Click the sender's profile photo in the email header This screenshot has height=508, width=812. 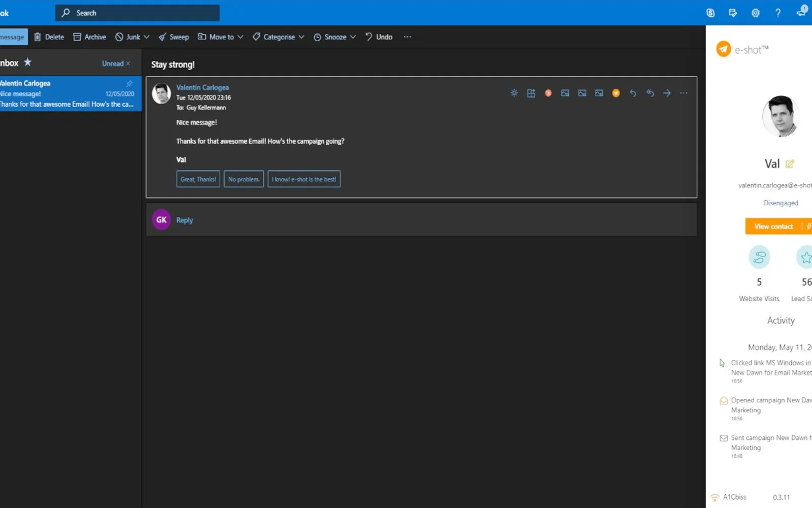tap(161, 93)
